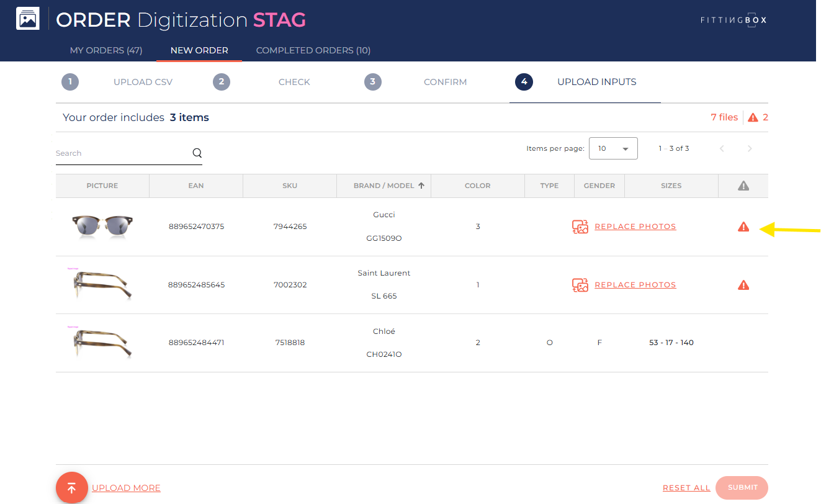Viewport: 821px width, 504px height.
Task: Click the FittingBox logo
Action: [x=734, y=20]
